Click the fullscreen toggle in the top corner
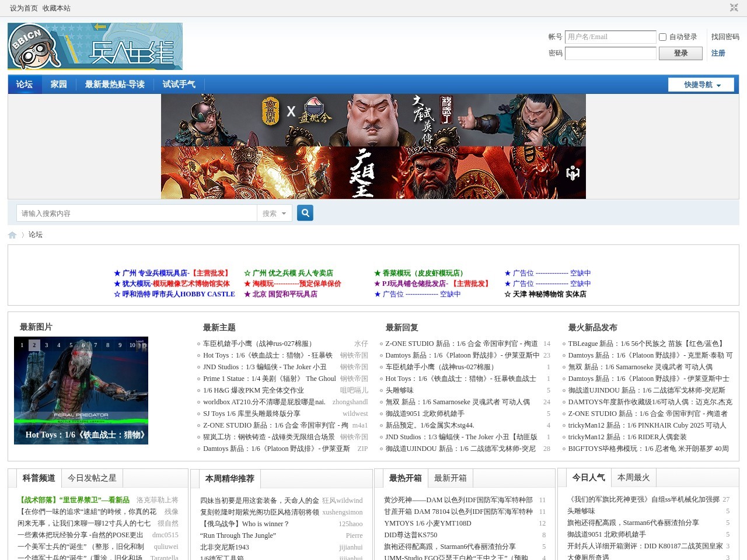The image size is (747, 560). (x=733, y=8)
